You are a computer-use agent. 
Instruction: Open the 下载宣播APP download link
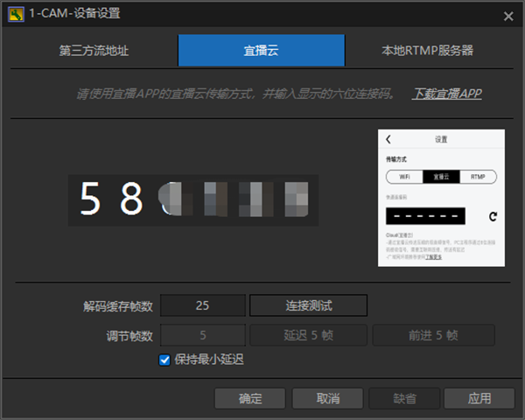click(448, 94)
